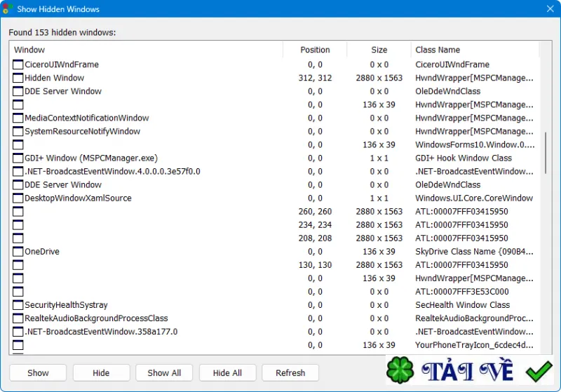Click the icon next to GDI+ Window (MSPCManager.exe)
Screen dimensions: 561x392
tap(18, 158)
